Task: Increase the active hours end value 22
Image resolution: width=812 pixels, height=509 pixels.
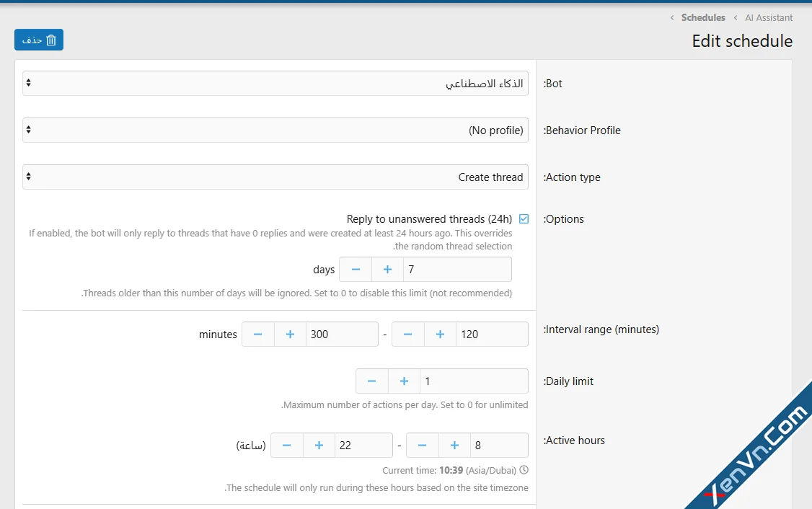Action: point(319,446)
